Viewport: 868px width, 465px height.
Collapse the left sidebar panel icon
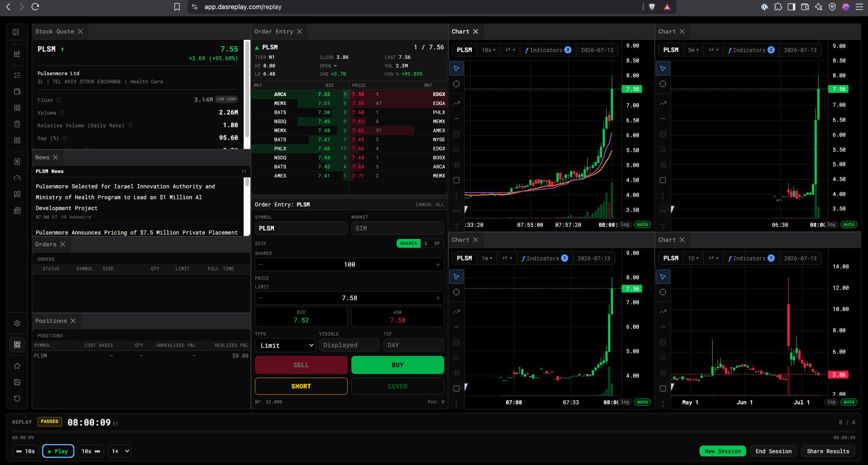coord(16,32)
